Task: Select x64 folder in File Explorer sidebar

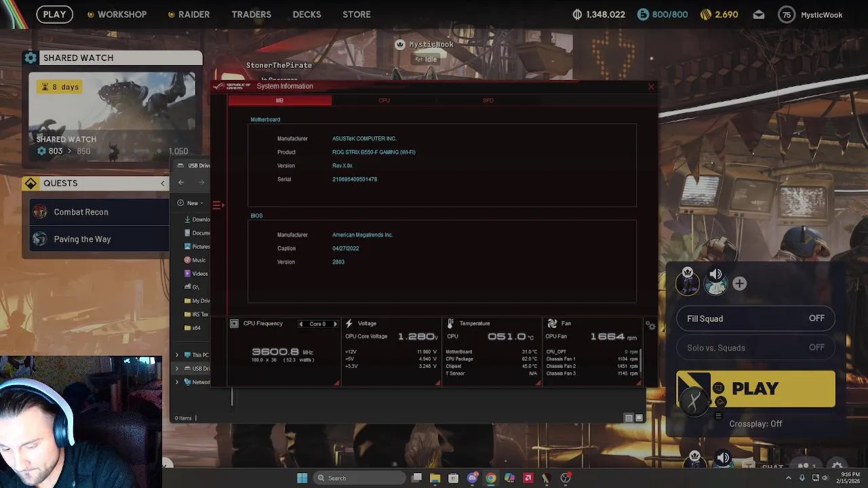Action: pyautogui.click(x=193, y=328)
